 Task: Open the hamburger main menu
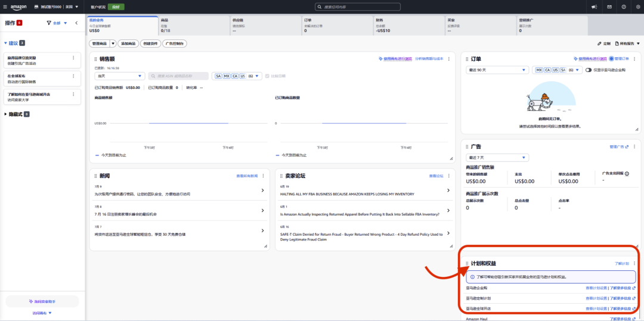click(x=5, y=7)
